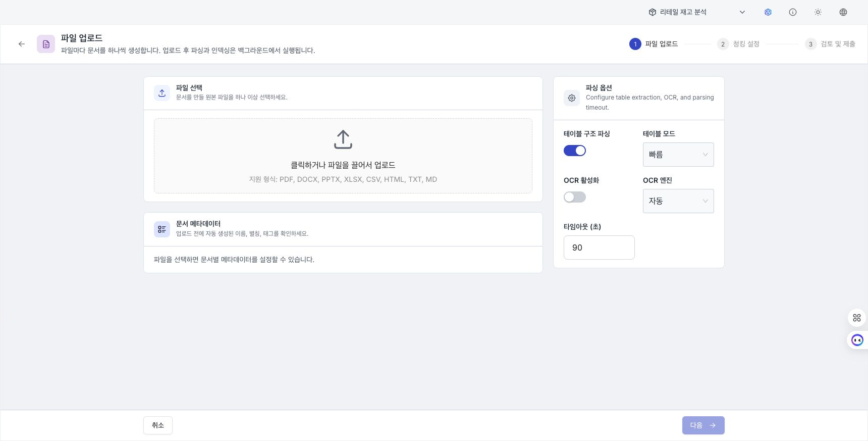868x441 pixels.
Task: Open the floating four-petal apps button
Action: (x=857, y=318)
